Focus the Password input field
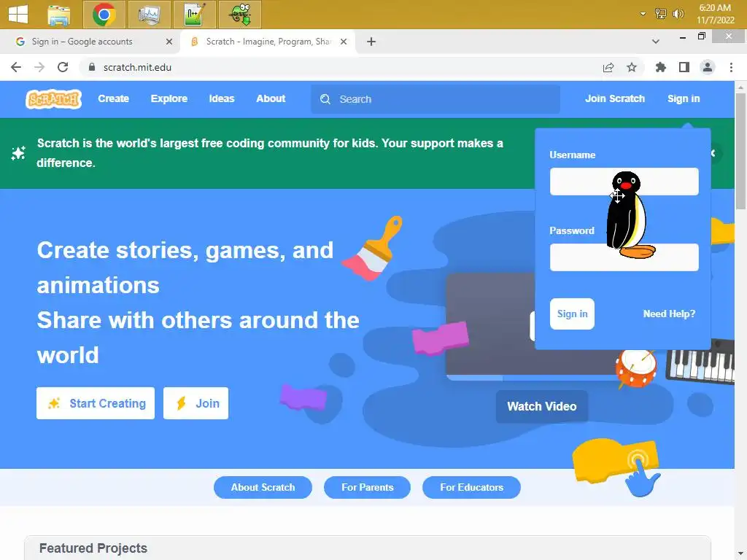Viewport: 747px width, 560px height. pyautogui.click(x=624, y=257)
